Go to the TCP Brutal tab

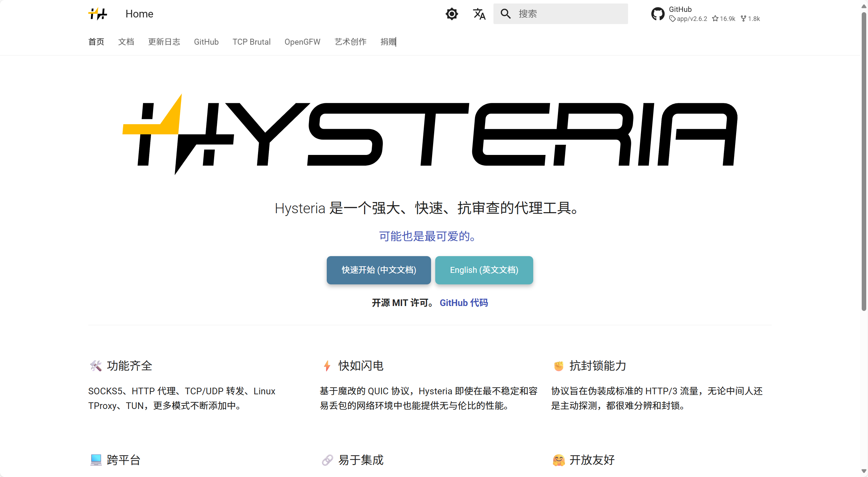(251, 42)
